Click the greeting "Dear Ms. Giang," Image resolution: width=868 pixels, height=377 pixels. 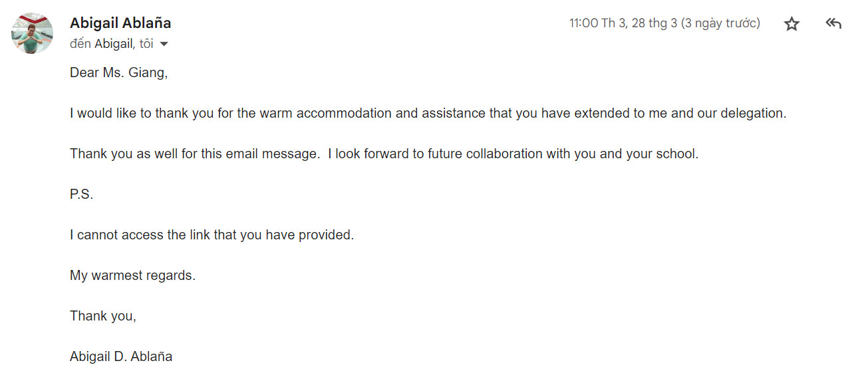(118, 72)
